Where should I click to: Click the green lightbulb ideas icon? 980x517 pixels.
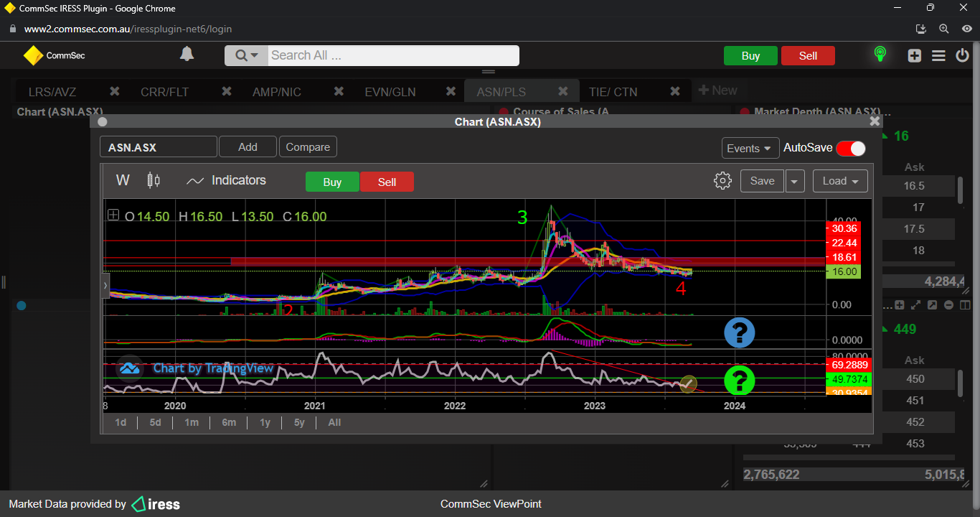point(880,55)
